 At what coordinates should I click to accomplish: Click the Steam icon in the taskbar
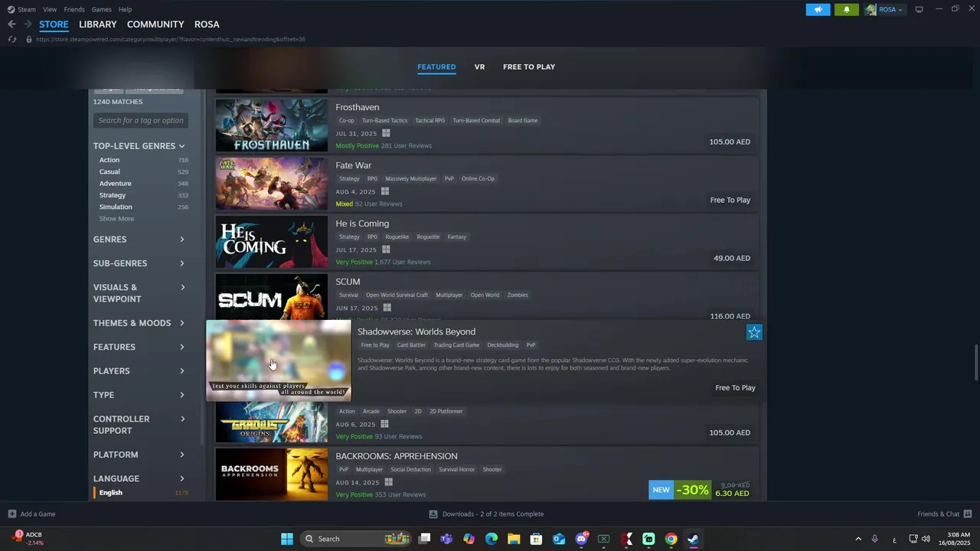(x=693, y=539)
